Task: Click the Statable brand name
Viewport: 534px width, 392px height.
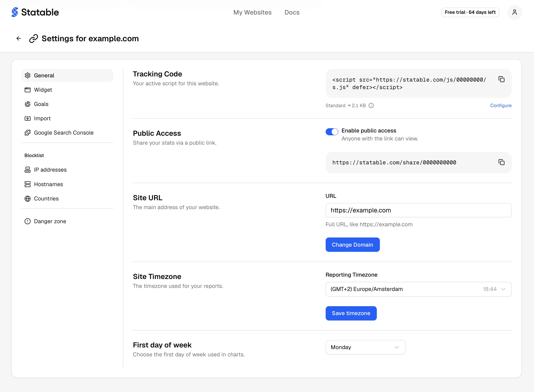Action: coord(40,12)
